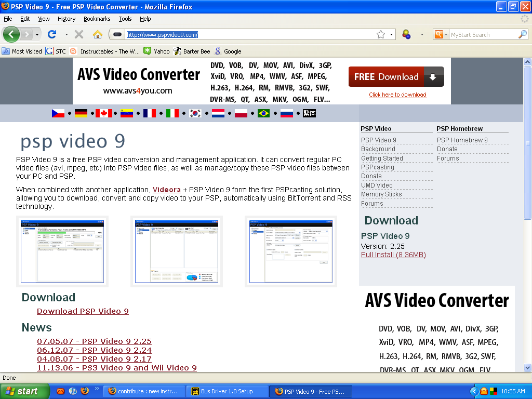Open the Getting Started sidebar link
The height and width of the screenshot is (399, 532).
[x=382, y=158]
